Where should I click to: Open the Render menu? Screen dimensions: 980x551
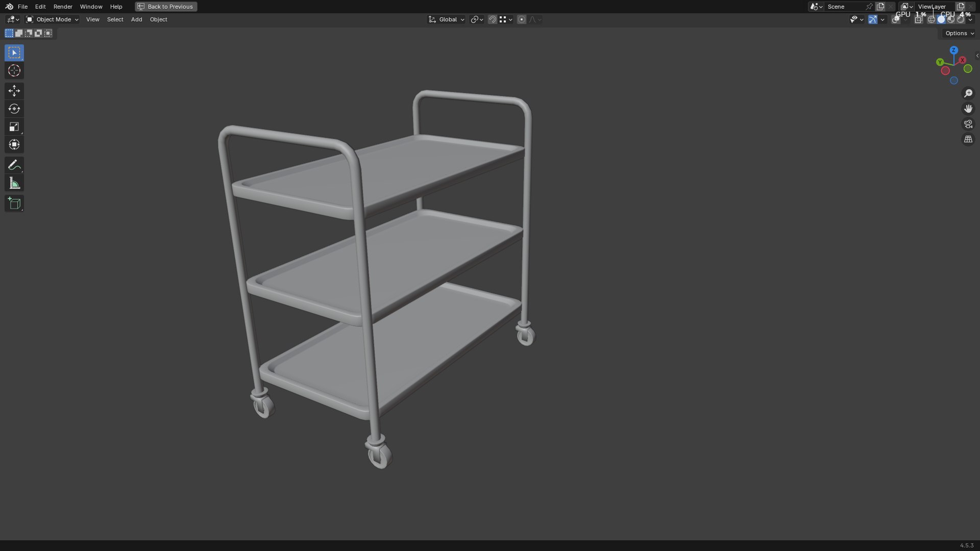point(63,7)
